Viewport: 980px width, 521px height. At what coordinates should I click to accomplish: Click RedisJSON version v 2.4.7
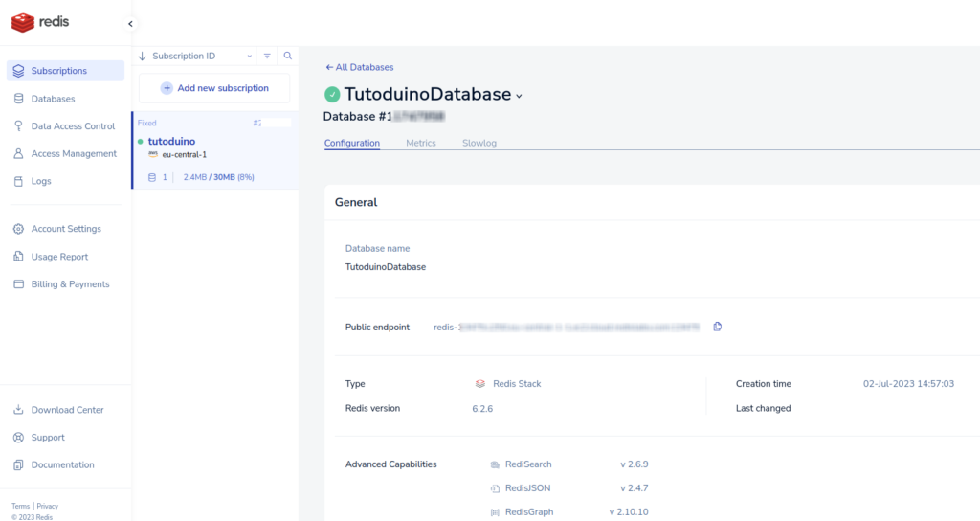[635, 488]
